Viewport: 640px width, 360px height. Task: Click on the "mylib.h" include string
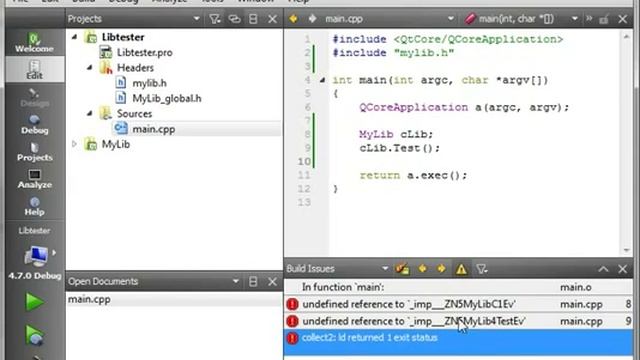[424, 53]
